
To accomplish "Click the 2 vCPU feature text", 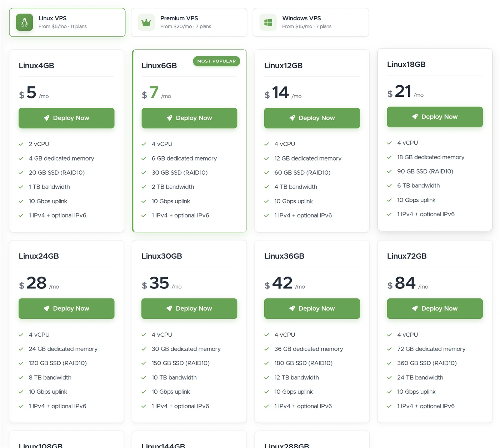I will tap(39, 144).
